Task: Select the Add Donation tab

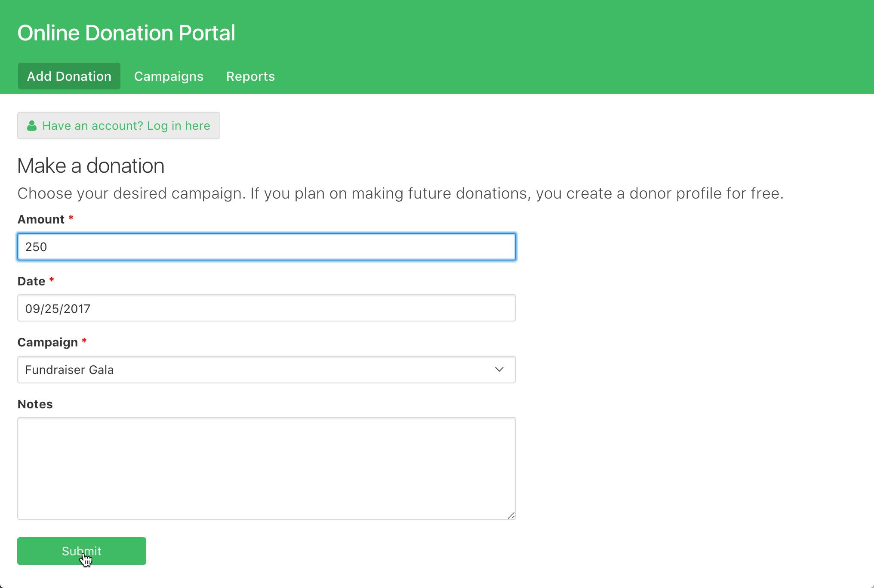Action: click(69, 76)
